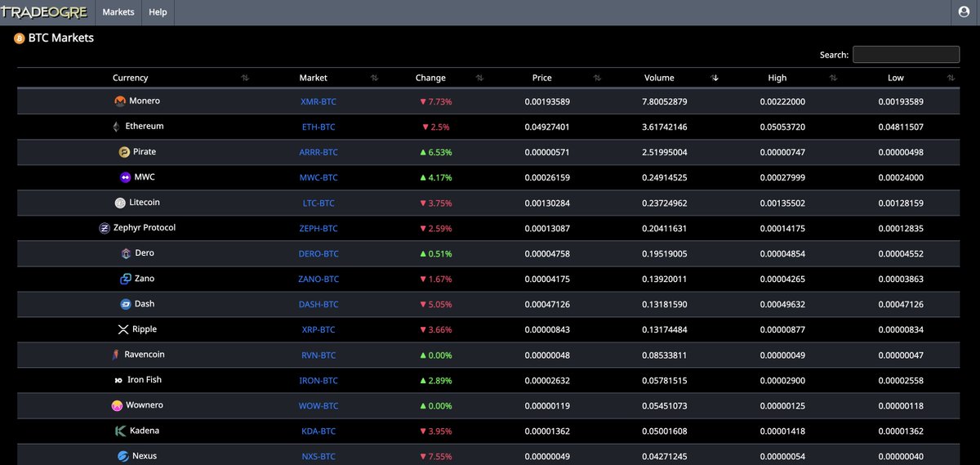
Task: Open the IRON-BTC market link
Action: pos(318,381)
